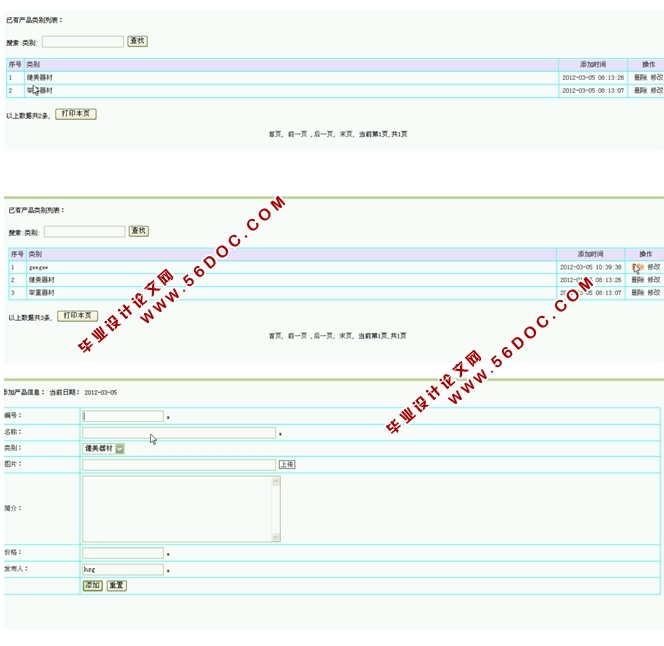Click 修改 for 健美器材 in three-record list

point(654,280)
